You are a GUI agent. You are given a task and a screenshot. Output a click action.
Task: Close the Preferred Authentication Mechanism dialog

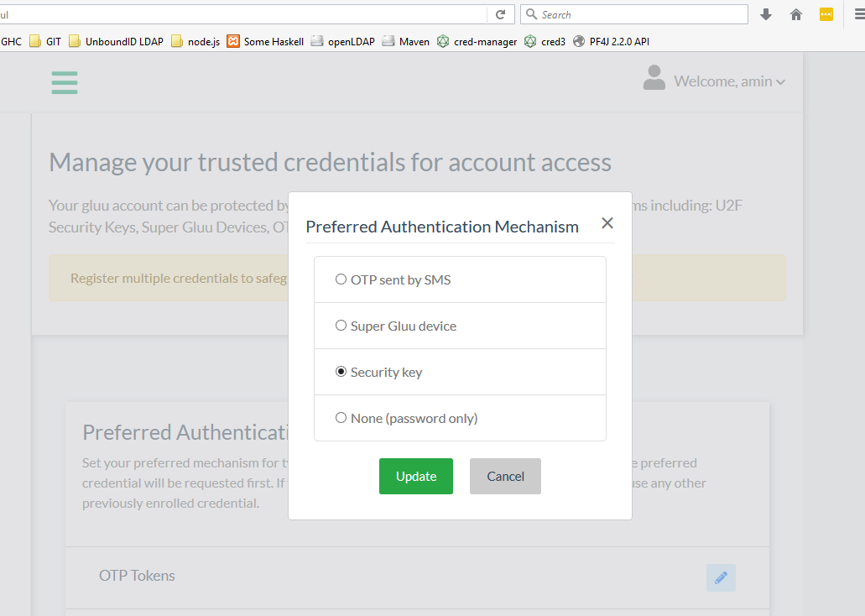(x=607, y=223)
